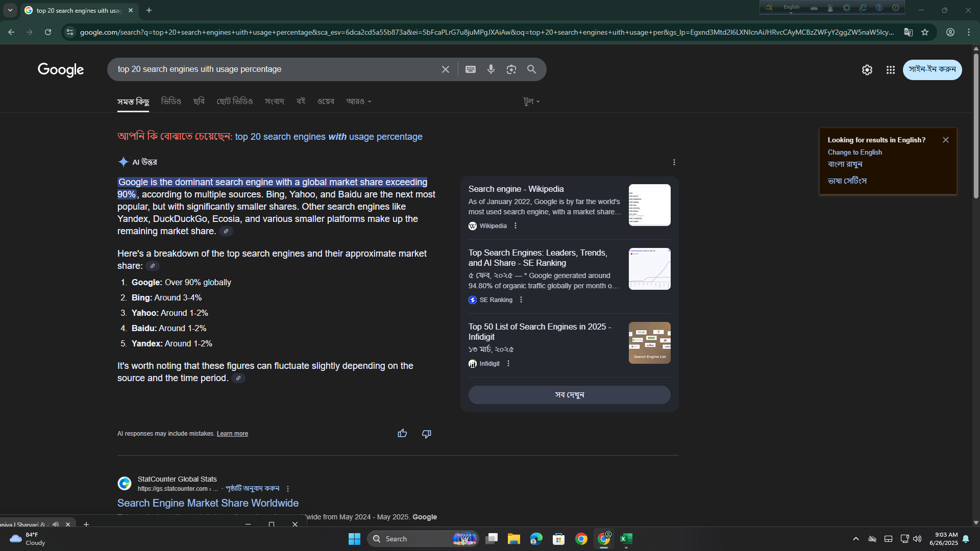This screenshot has height=551, width=980.
Task: Open File Explorer from the taskbar
Action: pyautogui.click(x=513, y=539)
